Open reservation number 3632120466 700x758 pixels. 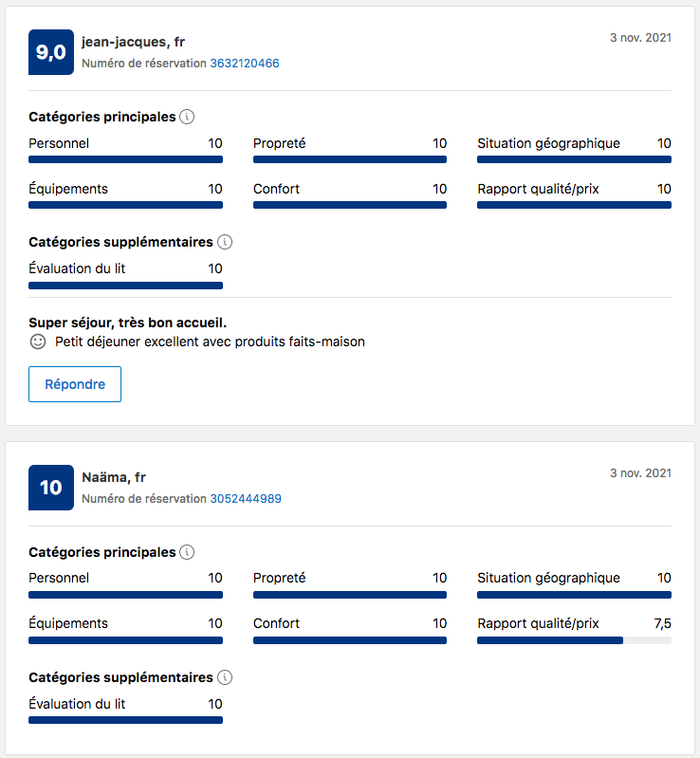tap(245, 64)
